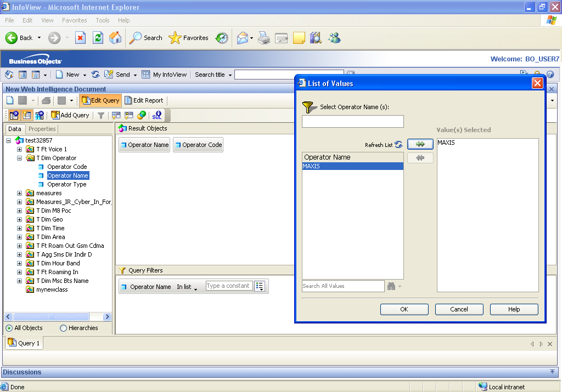Click Add Query in the query toolbar
Image resolution: width=562 pixels, height=392 pixels.
coord(70,115)
